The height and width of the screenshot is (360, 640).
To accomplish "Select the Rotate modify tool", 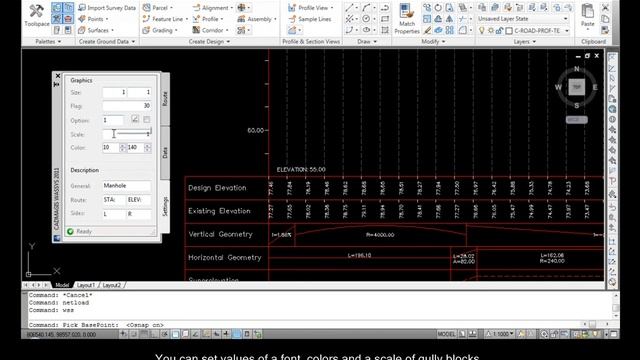I will (x=438, y=8).
